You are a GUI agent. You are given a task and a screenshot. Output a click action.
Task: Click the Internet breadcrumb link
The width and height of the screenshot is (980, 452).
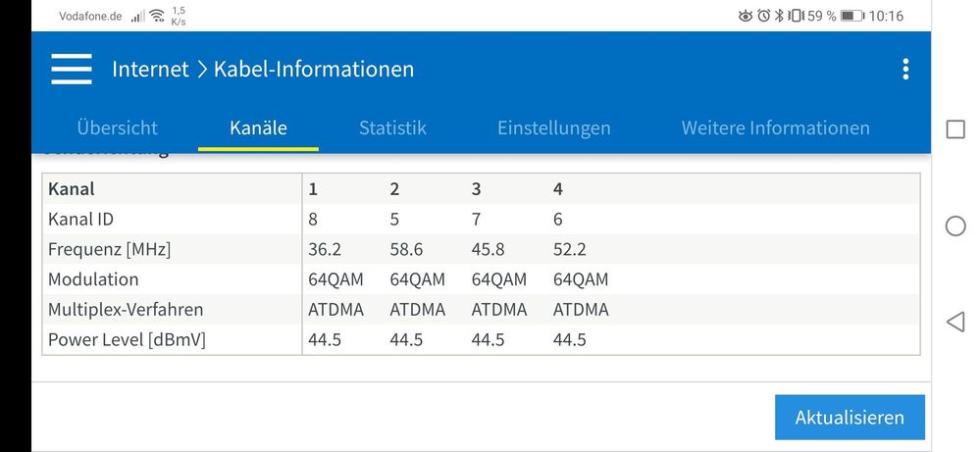(x=150, y=69)
